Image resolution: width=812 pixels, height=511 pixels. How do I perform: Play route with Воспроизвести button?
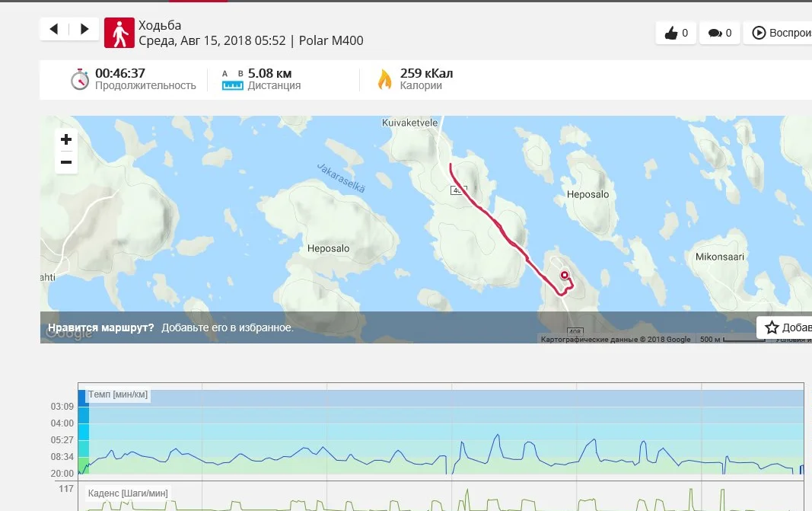(x=779, y=33)
